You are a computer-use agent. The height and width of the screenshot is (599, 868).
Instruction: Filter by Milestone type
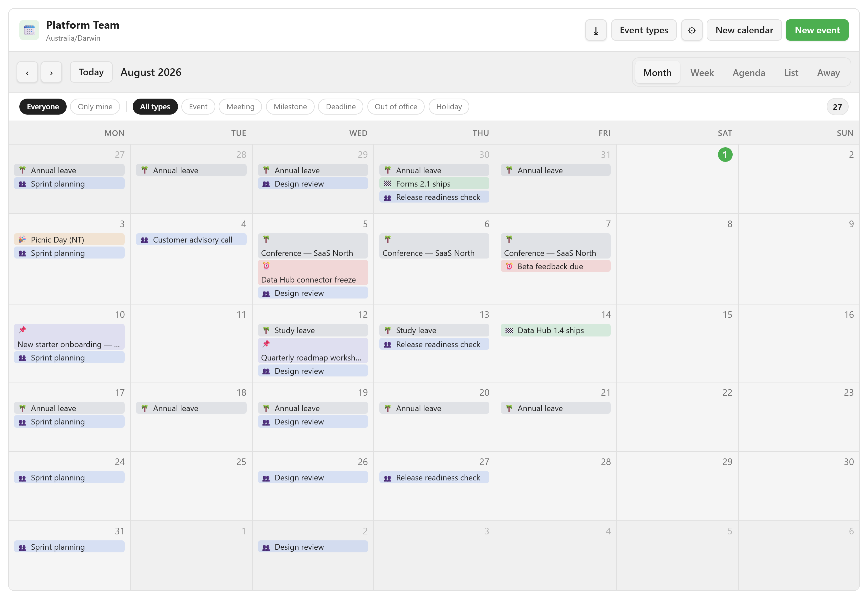tap(290, 107)
